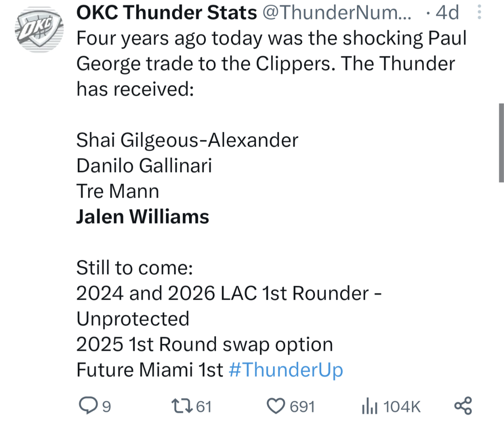Tap the retweet arrows icon
The image size is (504, 426).
[182, 406]
